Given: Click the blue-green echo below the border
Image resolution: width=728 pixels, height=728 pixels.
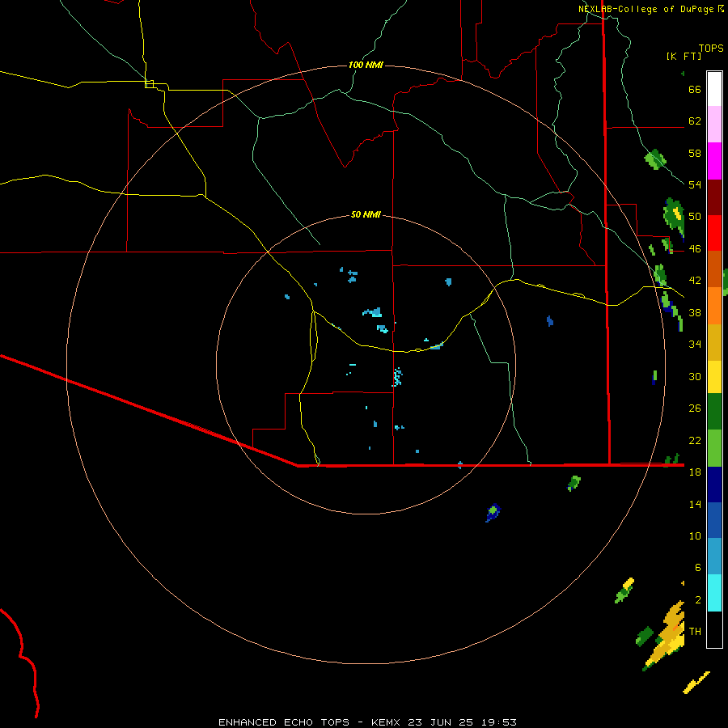Looking at the screenshot, I should [493, 512].
